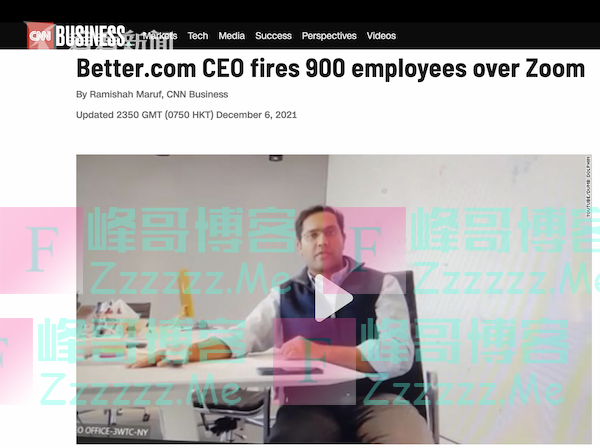Click the CNN Business byline text
Screen dimensions: 600x448
[x=197, y=94]
